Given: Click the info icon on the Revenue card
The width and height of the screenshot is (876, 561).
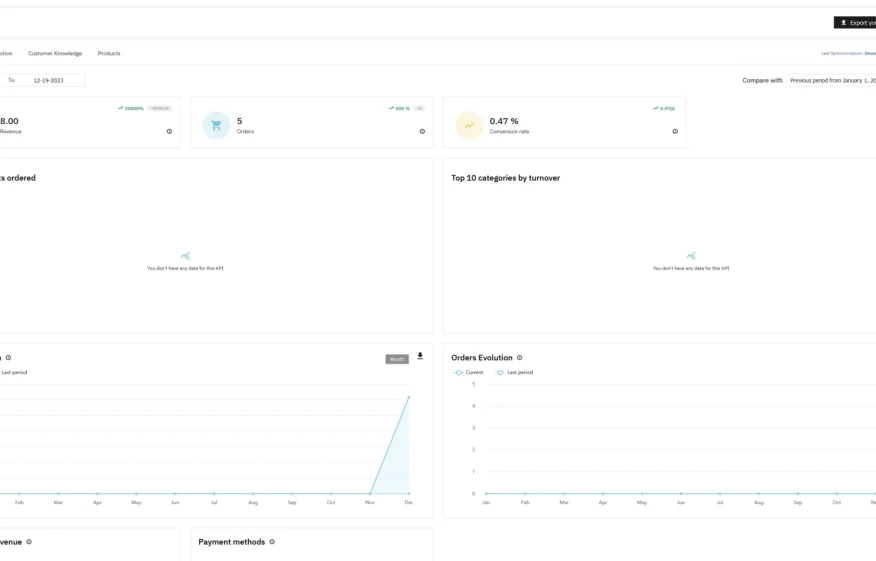Looking at the screenshot, I should tap(169, 132).
